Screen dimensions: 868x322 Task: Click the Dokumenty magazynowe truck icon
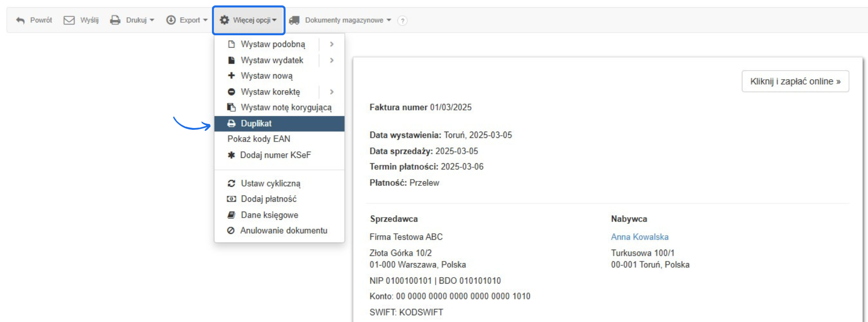point(294,20)
